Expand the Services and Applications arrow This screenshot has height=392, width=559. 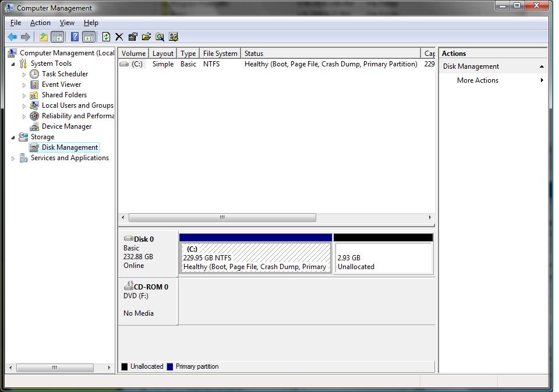13,158
